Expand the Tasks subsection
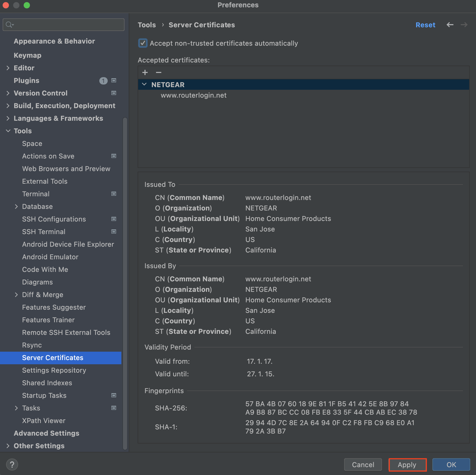The height and width of the screenshot is (475, 476). [16, 408]
